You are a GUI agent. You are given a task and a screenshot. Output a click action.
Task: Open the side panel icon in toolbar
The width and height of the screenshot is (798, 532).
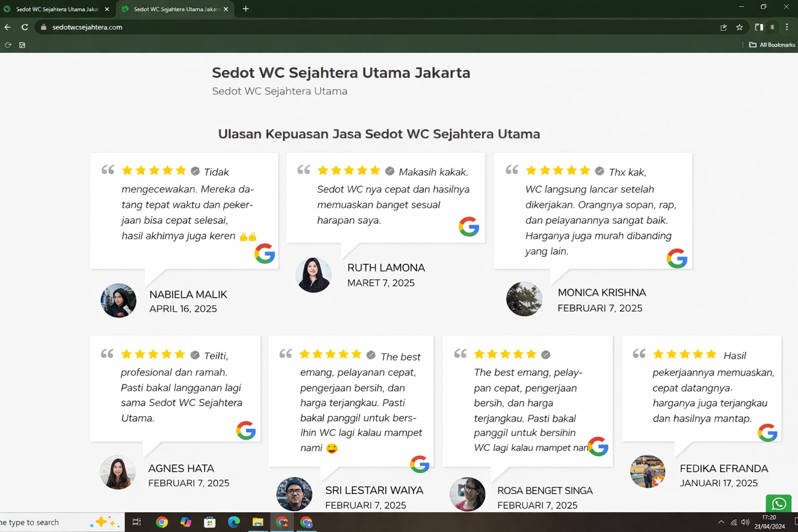(759, 27)
